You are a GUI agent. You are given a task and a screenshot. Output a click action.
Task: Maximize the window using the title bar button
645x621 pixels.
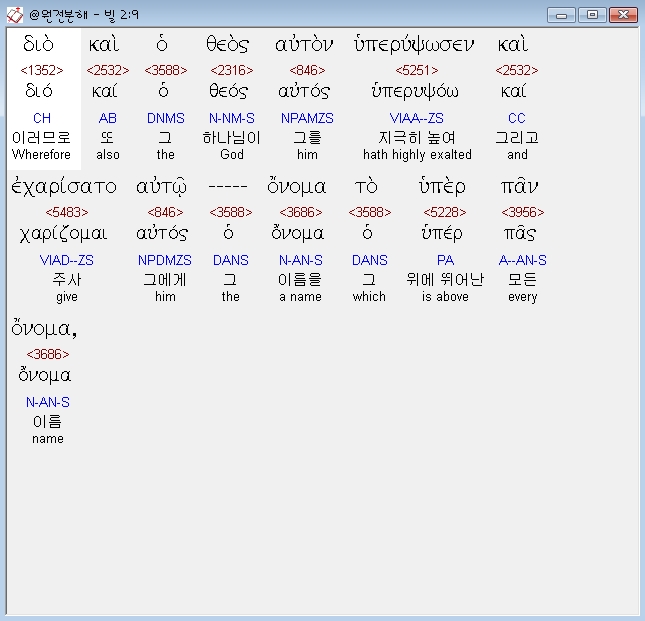[592, 15]
